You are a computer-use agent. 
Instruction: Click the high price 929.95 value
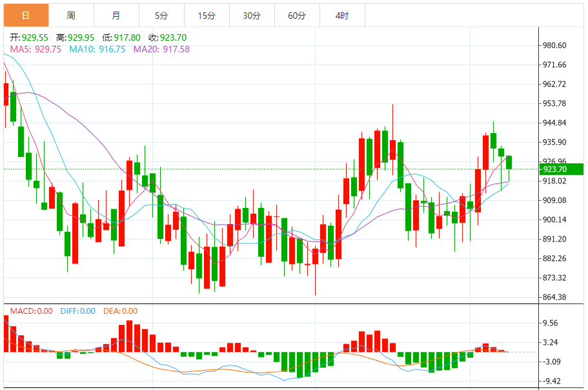[x=81, y=37]
